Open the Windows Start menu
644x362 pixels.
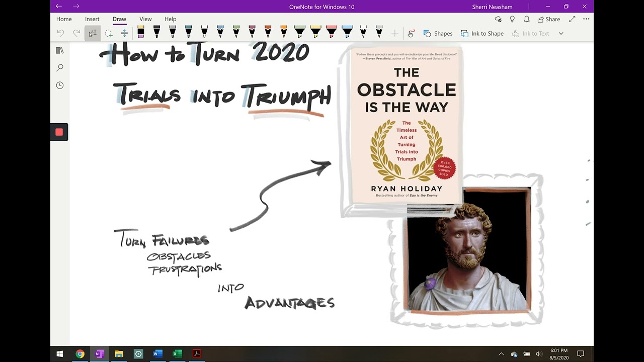[x=60, y=354]
